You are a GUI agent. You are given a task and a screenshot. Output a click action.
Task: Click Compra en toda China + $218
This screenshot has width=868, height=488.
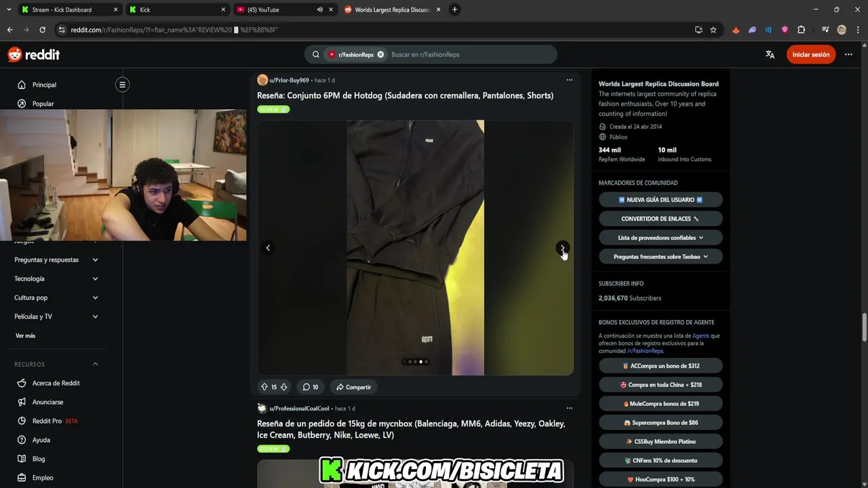(x=660, y=385)
